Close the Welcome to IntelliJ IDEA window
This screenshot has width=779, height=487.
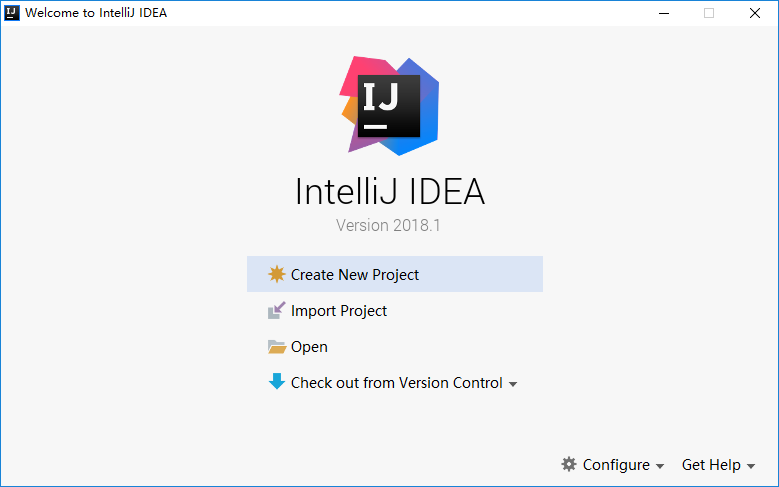755,13
